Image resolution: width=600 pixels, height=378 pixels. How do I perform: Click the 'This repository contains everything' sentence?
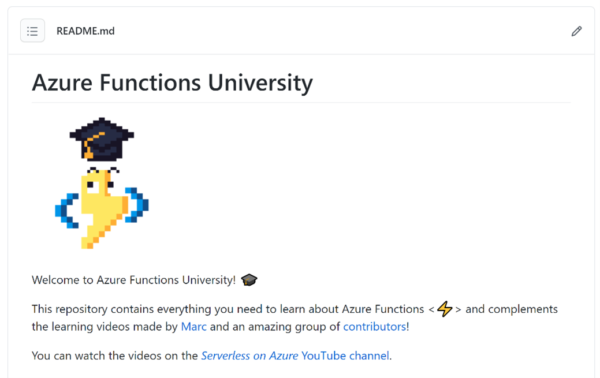[x=228, y=309]
